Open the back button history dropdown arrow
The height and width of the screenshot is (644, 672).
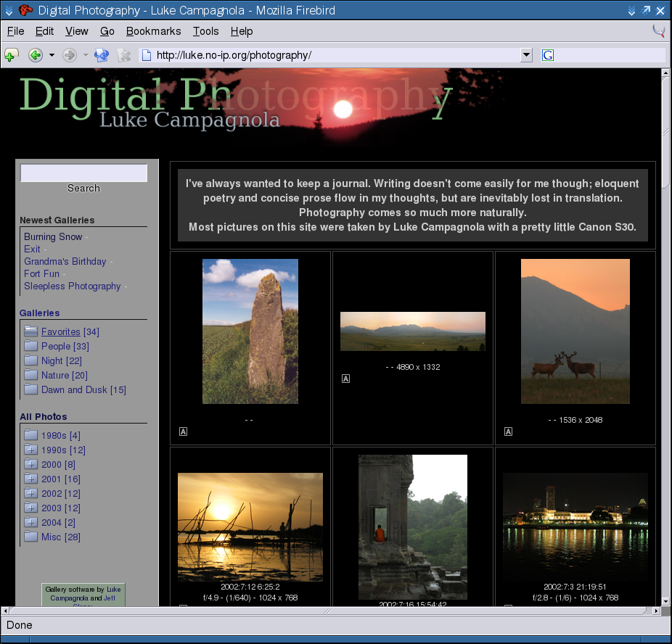(x=52, y=55)
